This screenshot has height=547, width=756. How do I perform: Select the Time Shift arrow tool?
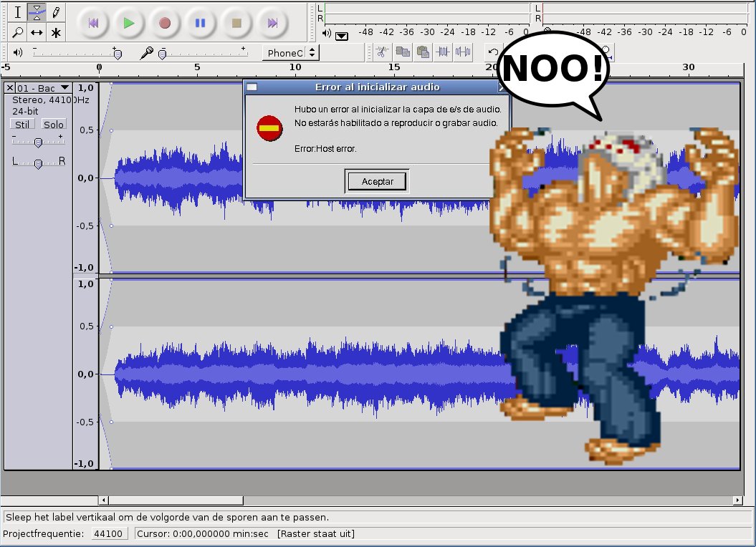click(x=37, y=32)
